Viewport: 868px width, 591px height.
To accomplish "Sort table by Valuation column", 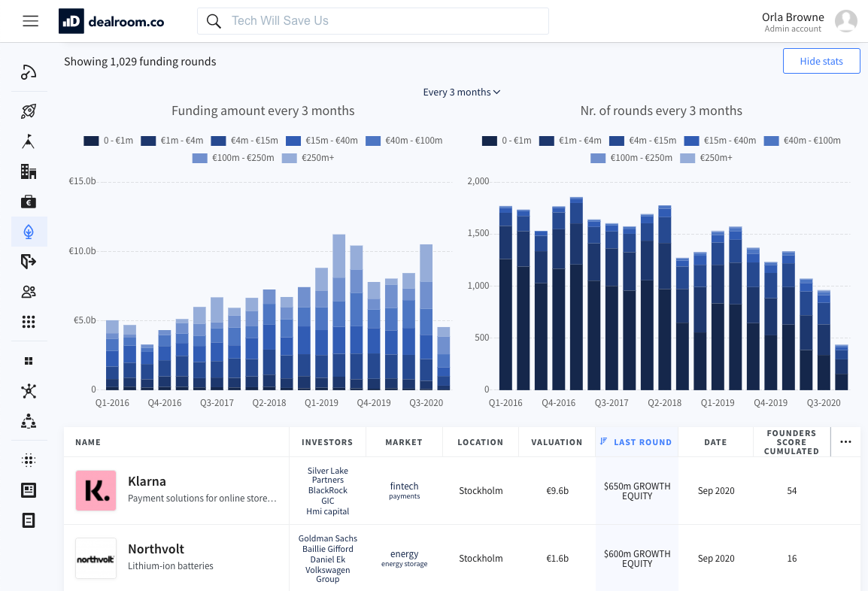I will pyautogui.click(x=557, y=442).
